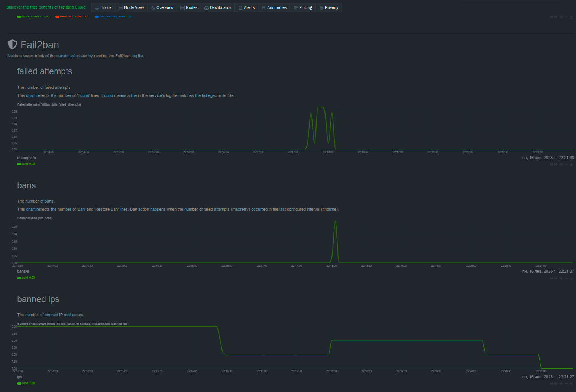Image resolution: width=576 pixels, height=392 pixels.
Task: Open the Home menu item
Action: click(x=103, y=7)
